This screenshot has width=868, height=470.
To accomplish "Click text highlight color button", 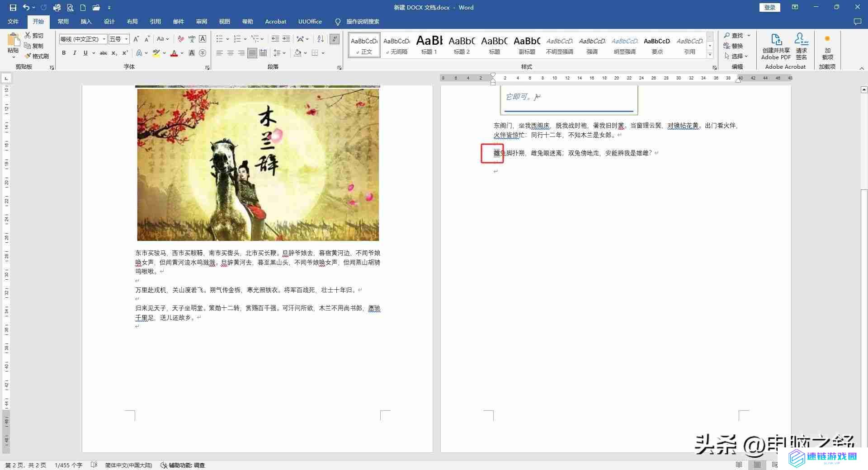I will pos(156,53).
